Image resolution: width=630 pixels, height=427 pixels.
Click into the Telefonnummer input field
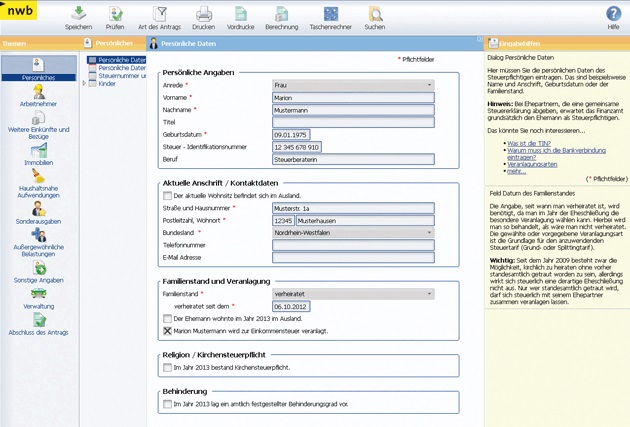tap(353, 244)
